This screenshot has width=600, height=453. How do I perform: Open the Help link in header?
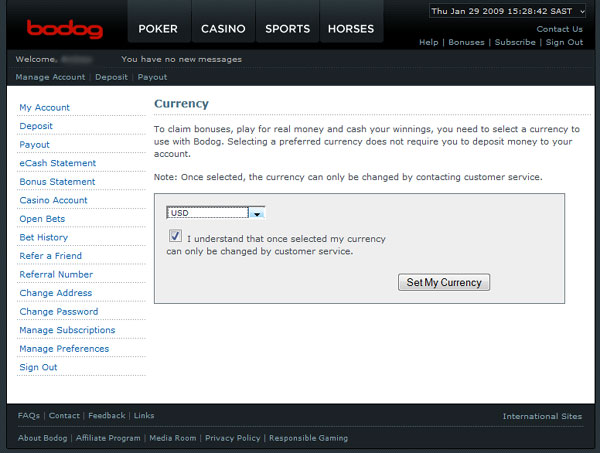429,42
